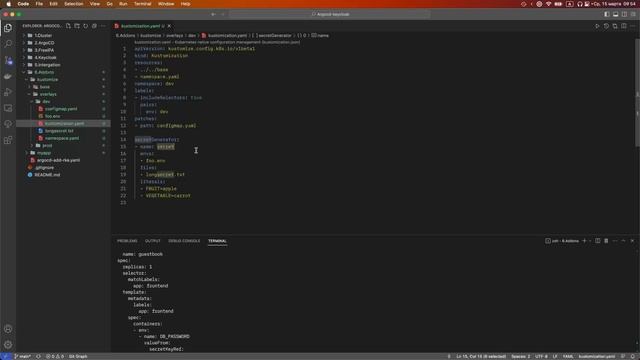Open the Accounts menu in the activity bar

coord(8,329)
